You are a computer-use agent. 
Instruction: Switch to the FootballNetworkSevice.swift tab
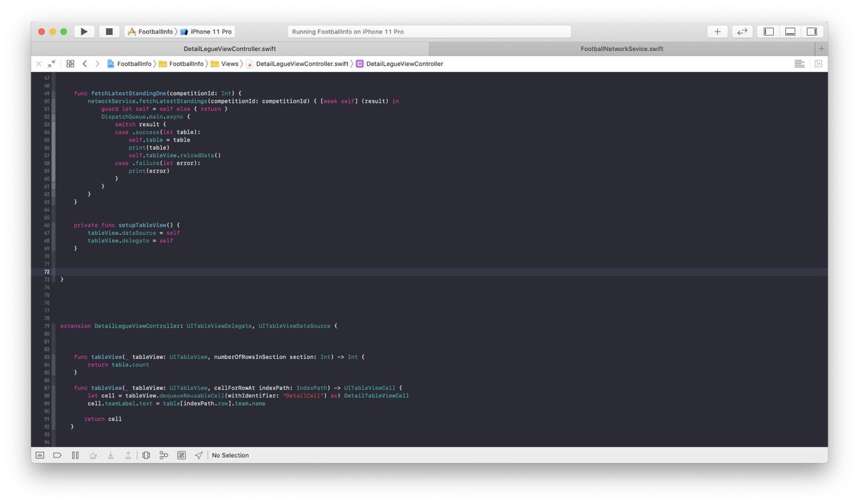[x=622, y=49]
